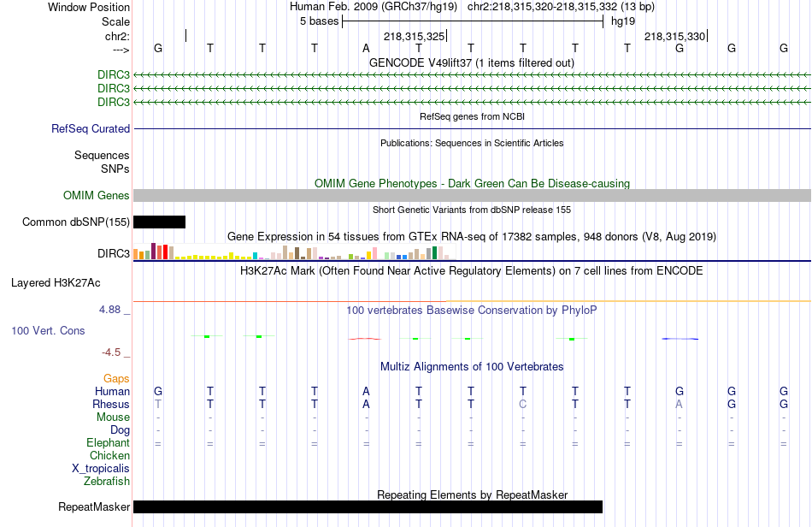Click the black dbSNP variant block
The image size is (812, 527).
click(160, 222)
